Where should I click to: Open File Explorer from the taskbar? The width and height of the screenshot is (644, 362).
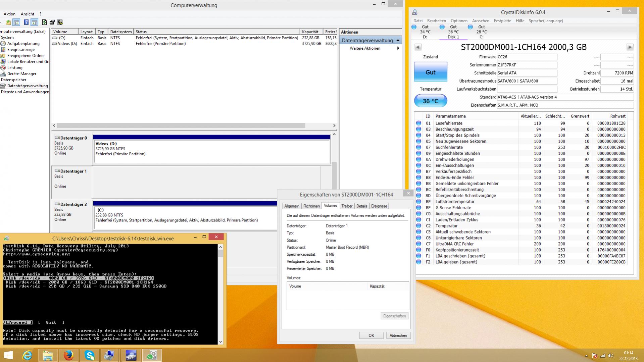(x=48, y=355)
